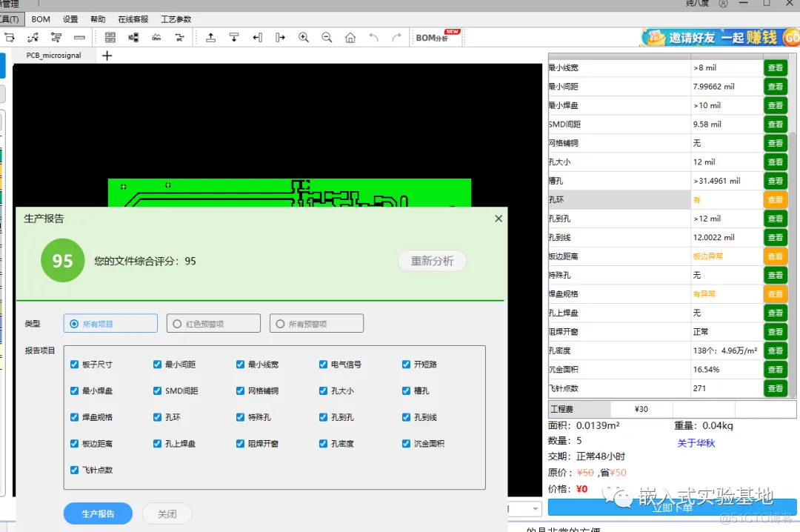Toggle the 阻焊开窗 checkbox
The image size is (800, 532).
[240, 444]
